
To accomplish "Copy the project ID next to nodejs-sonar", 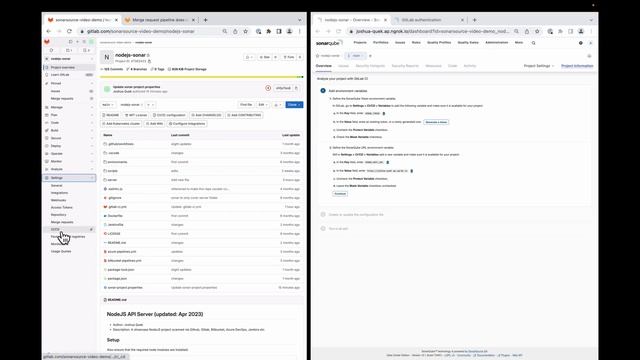I will 149,61.
